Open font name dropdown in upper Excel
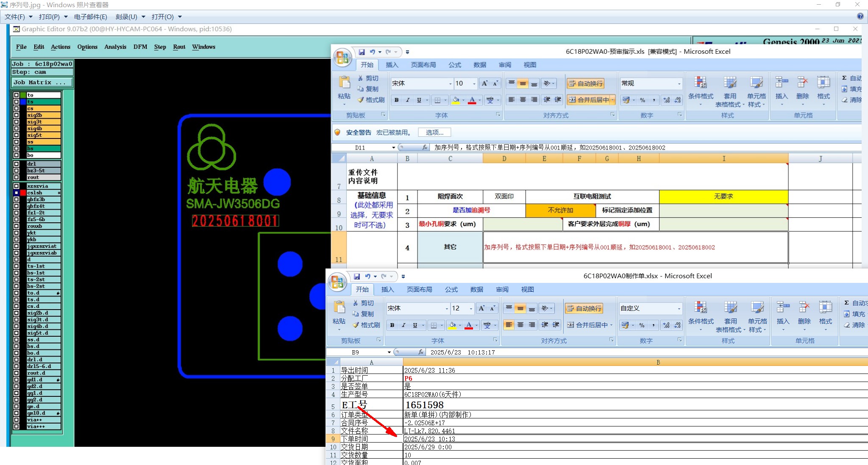 (450, 84)
